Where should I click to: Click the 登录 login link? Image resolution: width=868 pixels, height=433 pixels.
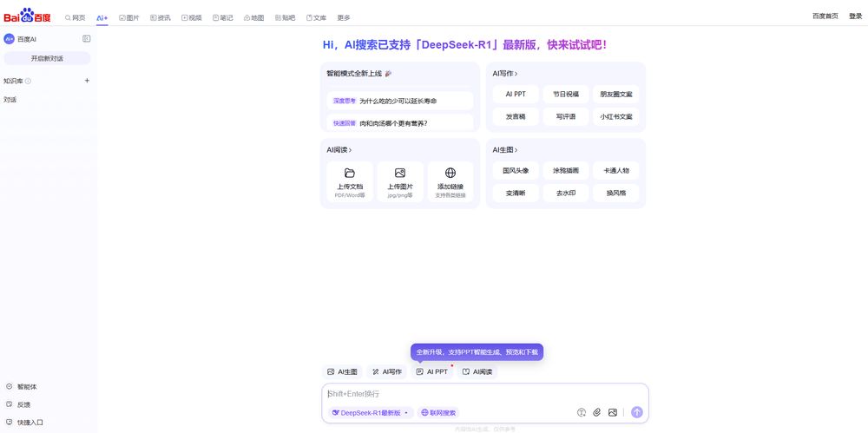856,16
